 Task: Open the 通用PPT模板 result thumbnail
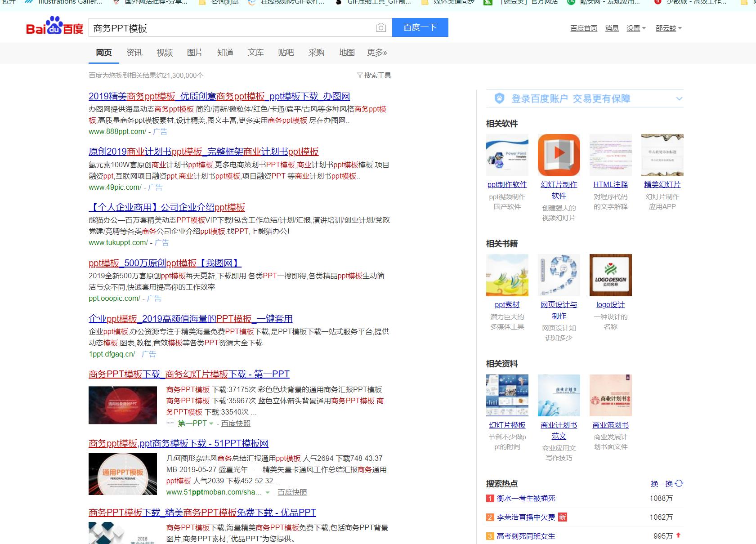(123, 473)
